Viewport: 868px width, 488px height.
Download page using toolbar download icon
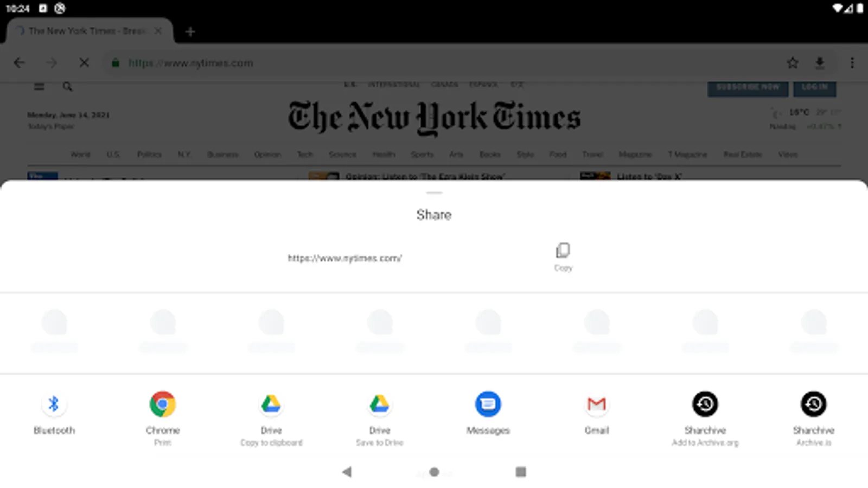(x=820, y=63)
